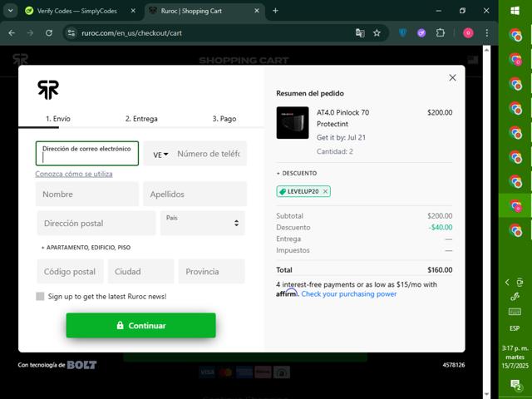Switch to Ruroc | Shopping Cart tab
The width and height of the screenshot is (532, 399).
[x=205, y=11]
